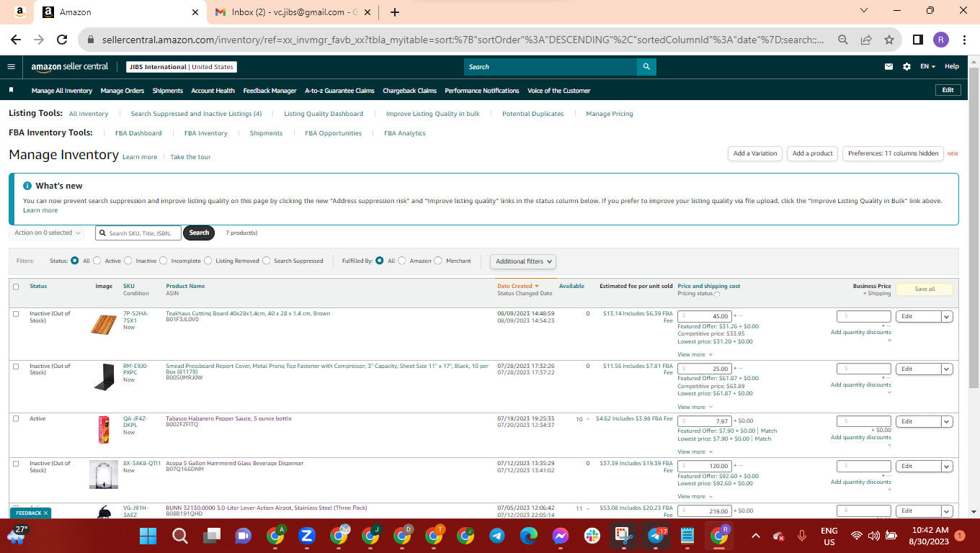Open the Action on 0 selected dropdown

[48, 233]
